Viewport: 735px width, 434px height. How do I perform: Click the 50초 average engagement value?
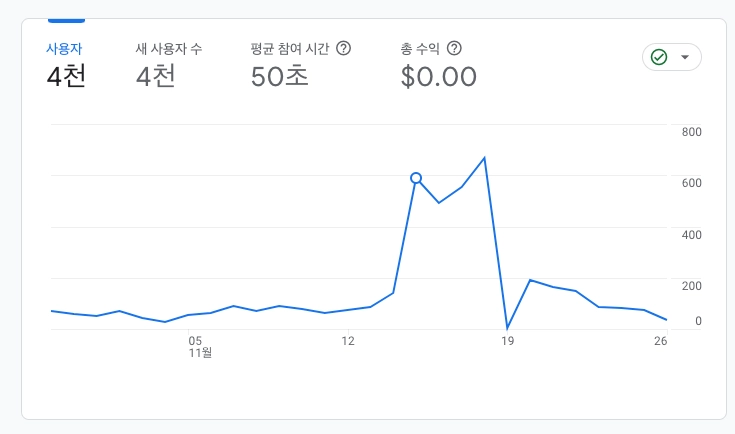point(280,77)
